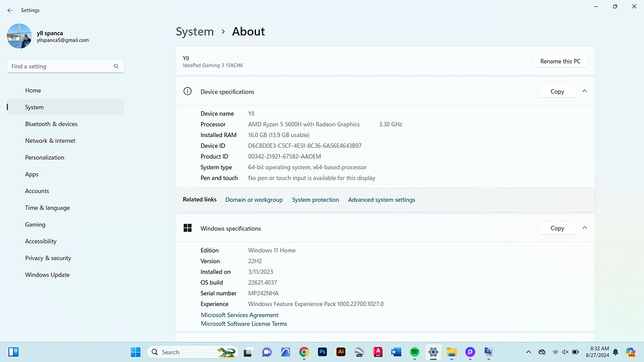The height and width of the screenshot is (362, 644).
Task: Open Spotify from the taskbar
Action: tap(414, 352)
